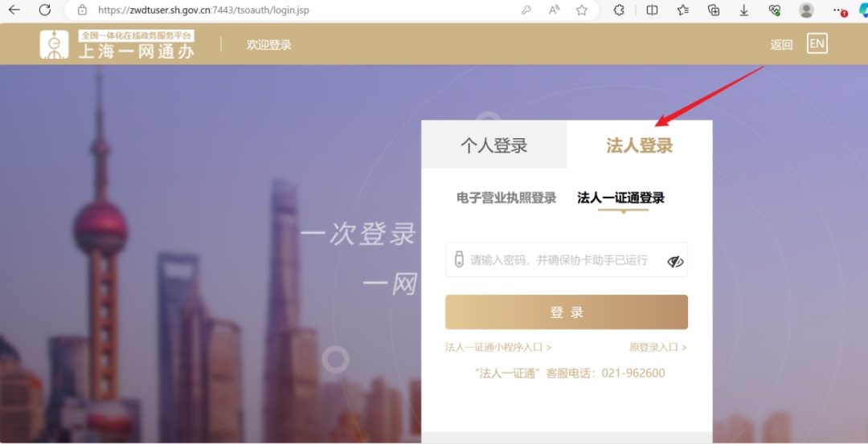Click the browser back arrow

(14, 10)
